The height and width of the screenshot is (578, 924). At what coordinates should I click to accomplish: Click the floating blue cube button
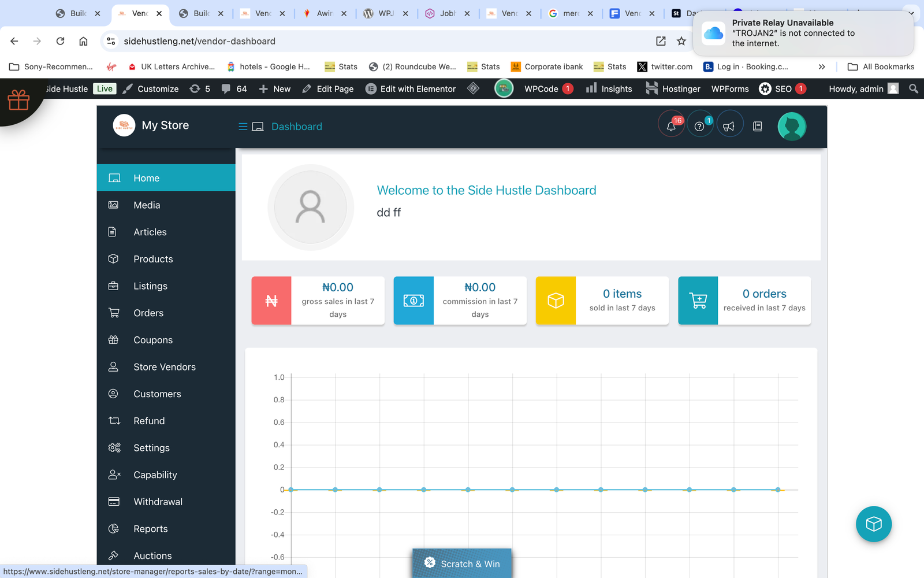click(x=873, y=524)
